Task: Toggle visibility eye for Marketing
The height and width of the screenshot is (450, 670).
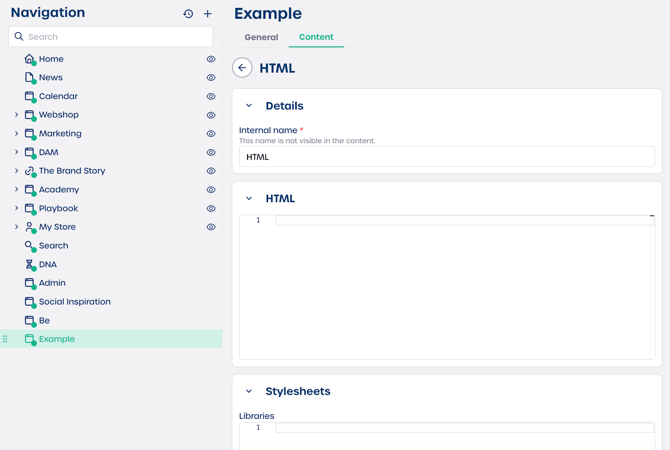Action: pos(211,134)
